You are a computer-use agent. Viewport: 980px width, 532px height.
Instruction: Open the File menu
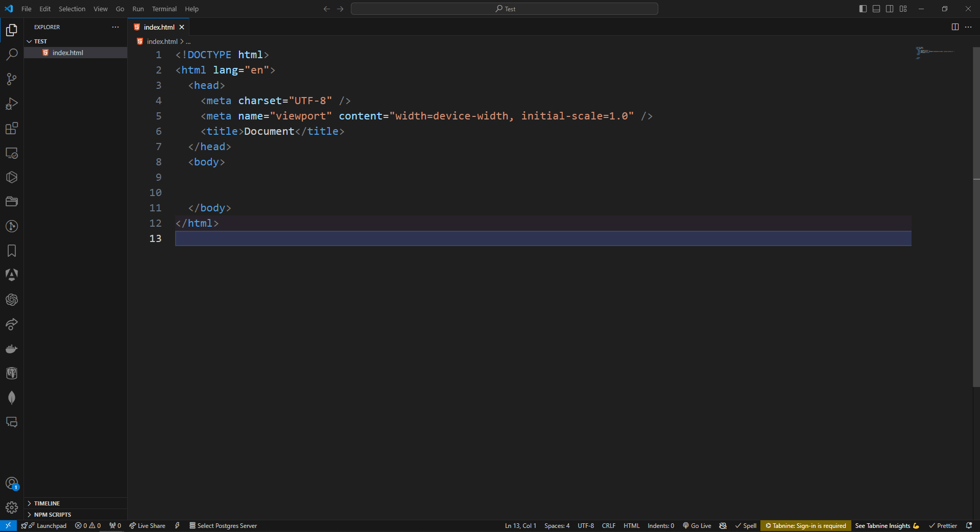27,9
